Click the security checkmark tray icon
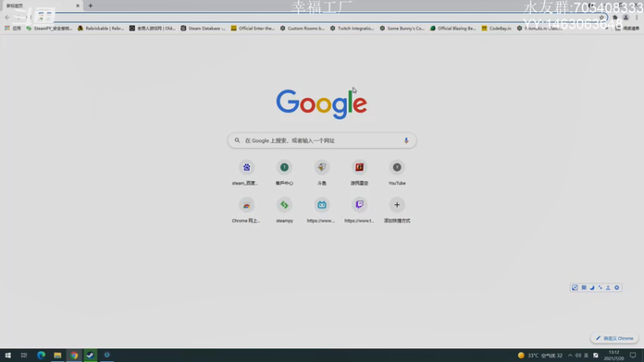The height and width of the screenshot is (362, 644). (596, 356)
